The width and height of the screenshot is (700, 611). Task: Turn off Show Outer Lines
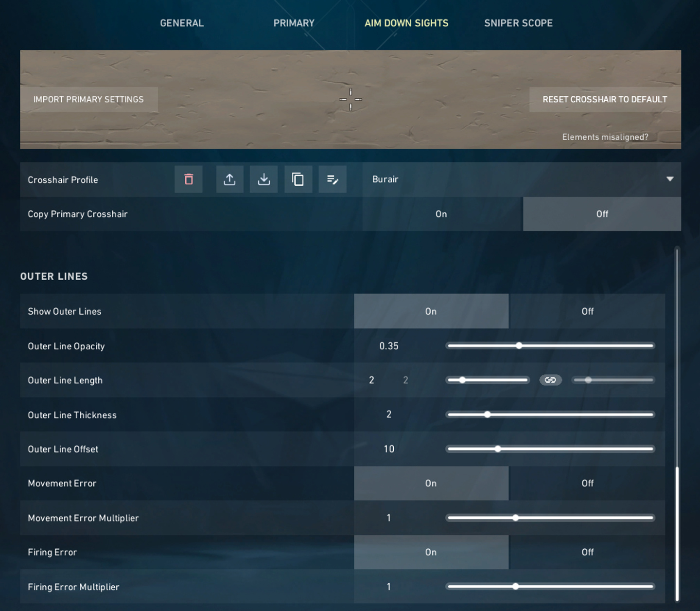click(587, 311)
